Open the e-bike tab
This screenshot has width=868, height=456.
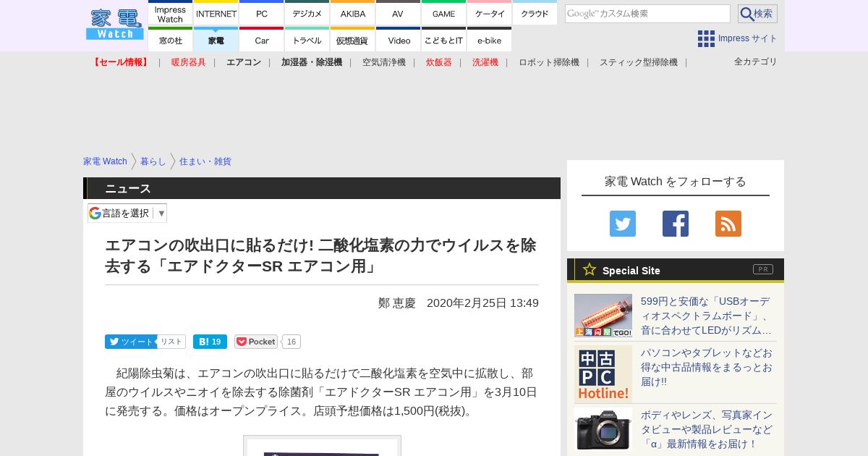(x=490, y=40)
